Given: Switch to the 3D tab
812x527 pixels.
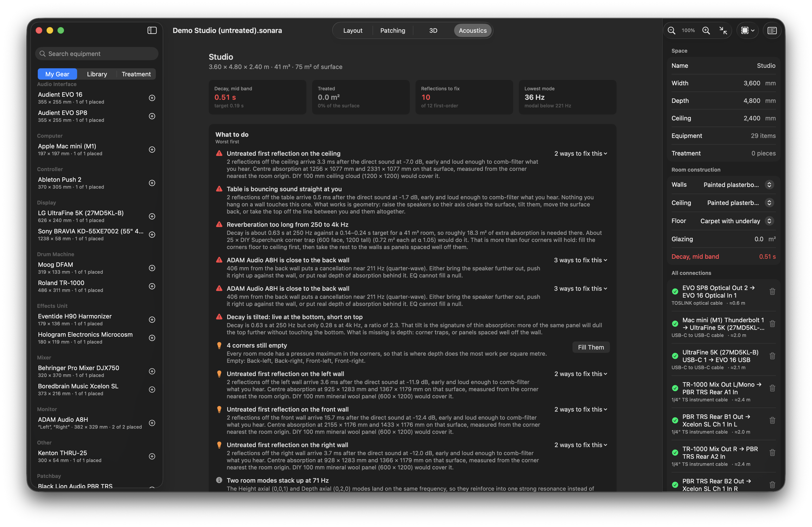Looking at the screenshot, I should [x=433, y=30].
